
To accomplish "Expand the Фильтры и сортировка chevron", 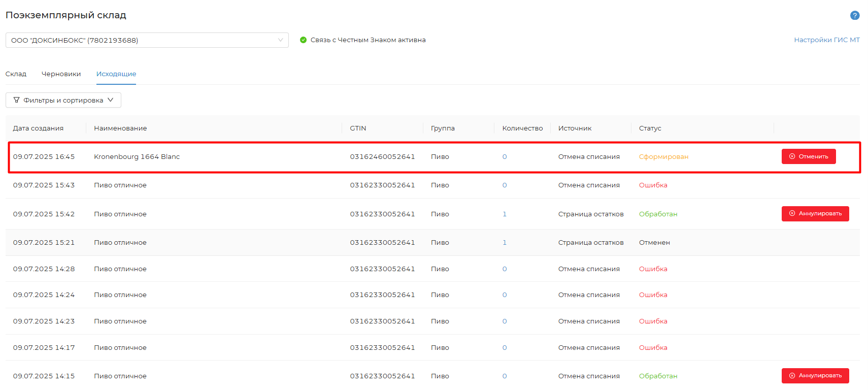I will (x=111, y=100).
